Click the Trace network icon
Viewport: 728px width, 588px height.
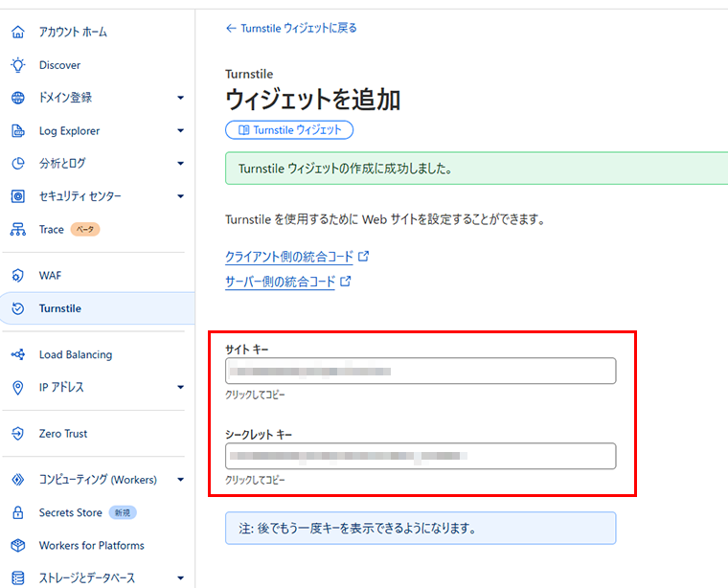(x=17, y=229)
